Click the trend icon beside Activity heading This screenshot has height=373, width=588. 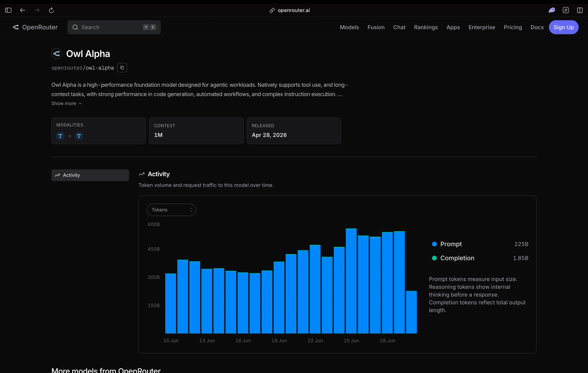point(142,174)
